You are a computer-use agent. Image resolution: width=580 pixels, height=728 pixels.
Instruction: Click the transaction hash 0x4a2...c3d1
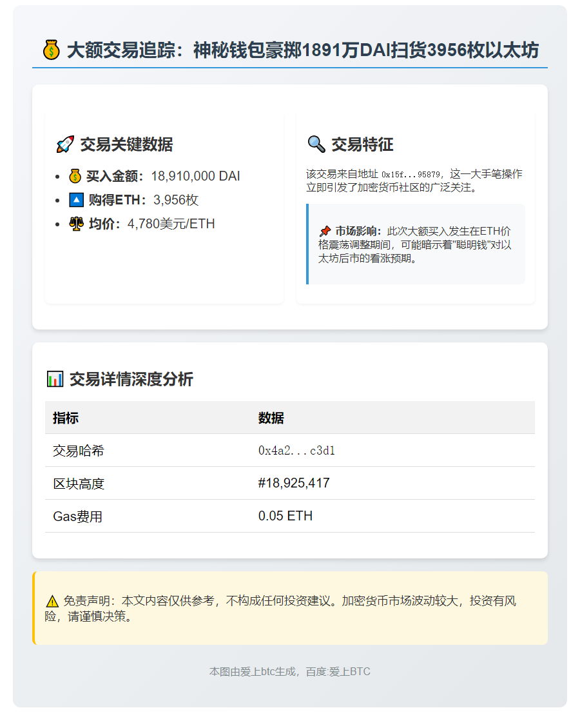(x=296, y=451)
